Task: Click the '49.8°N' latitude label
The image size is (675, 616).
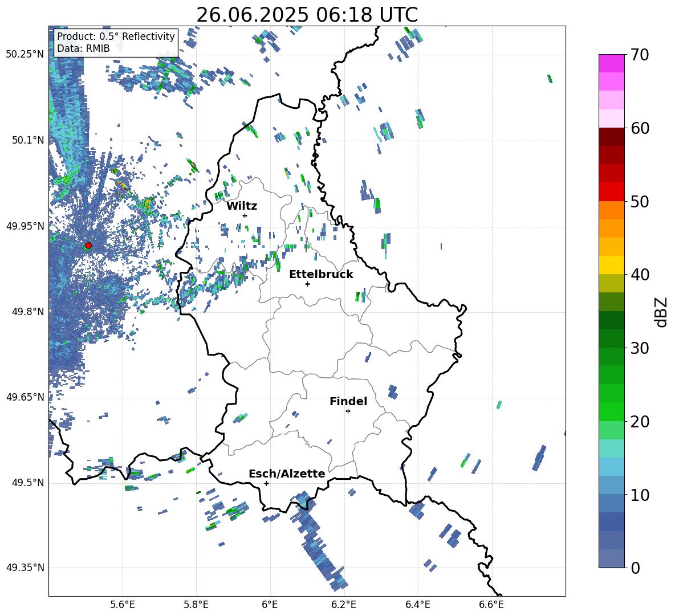Action: pos(27,312)
